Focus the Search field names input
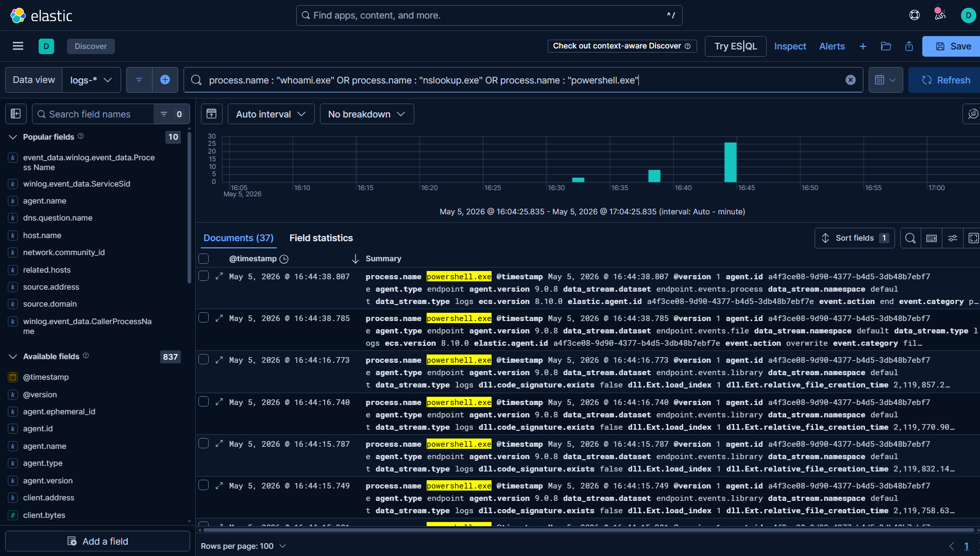This screenshot has width=980, height=556. point(93,114)
